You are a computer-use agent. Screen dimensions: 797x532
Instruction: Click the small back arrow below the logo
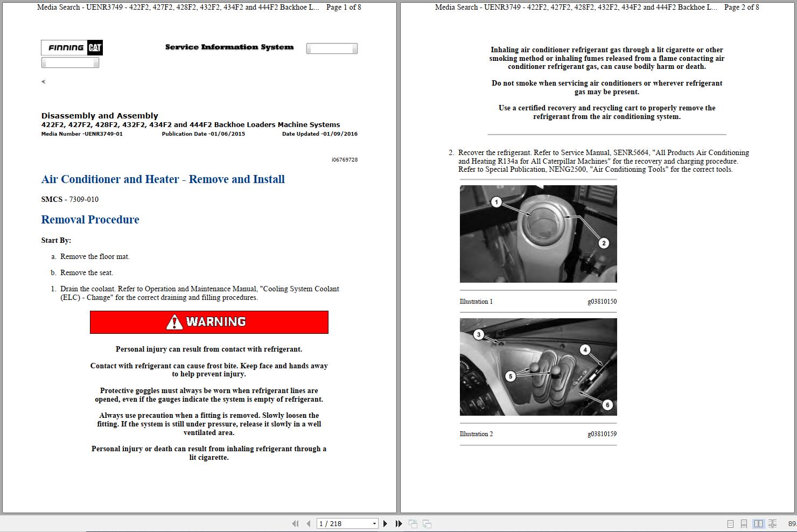43,82
